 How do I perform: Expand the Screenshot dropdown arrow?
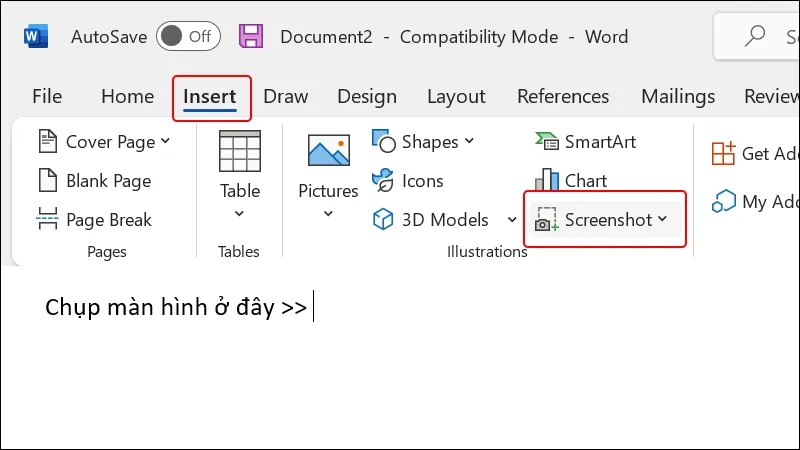click(x=662, y=219)
